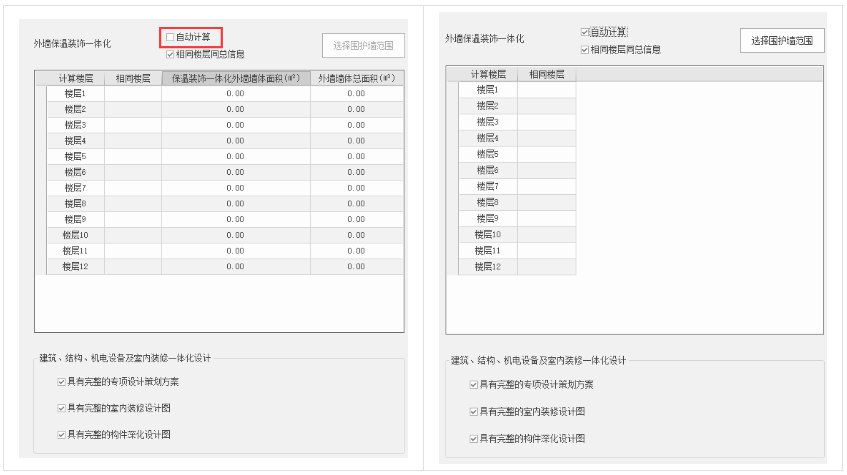Toggle 具有完整的构件深化设计图 in right panel
The image size is (847, 475).
474,439
